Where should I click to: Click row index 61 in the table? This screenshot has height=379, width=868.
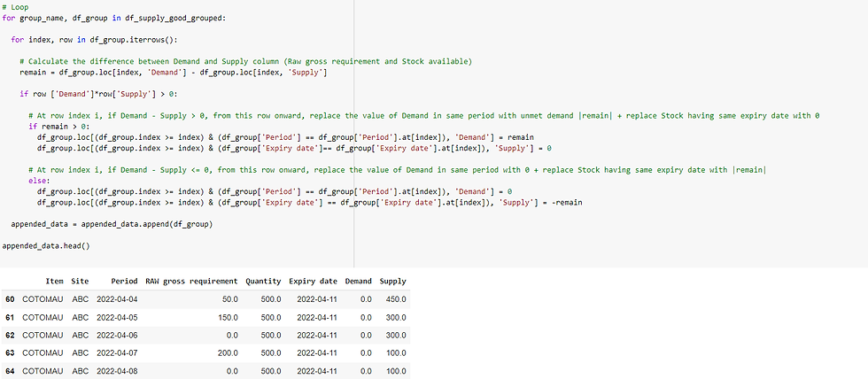(10, 318)
